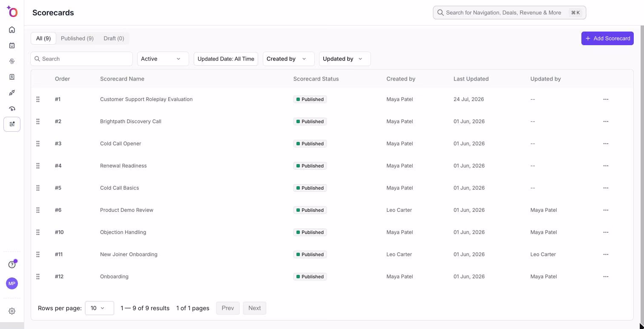Click the app logo in sidebar

tap(12, 12)
